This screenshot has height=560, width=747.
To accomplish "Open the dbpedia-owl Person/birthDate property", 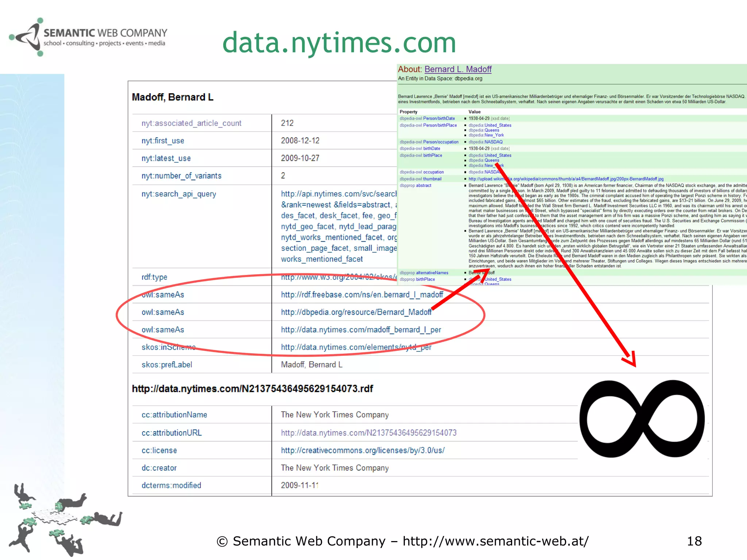I will tap(427, 118).
